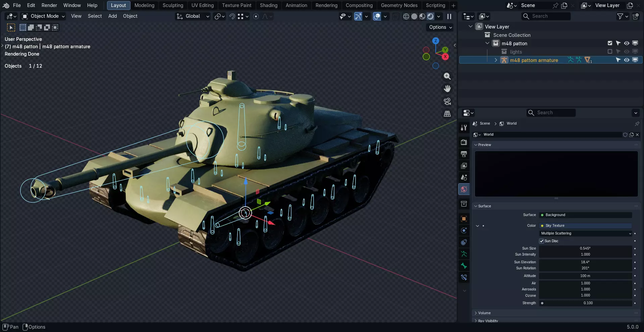Image resolution: width=644 pixels, height=332 pixels.
Task: Hide m48 pattom armature with eye icon
Action: 627,60
